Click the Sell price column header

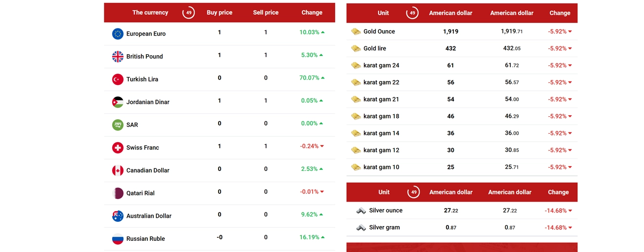click(265, 13)
